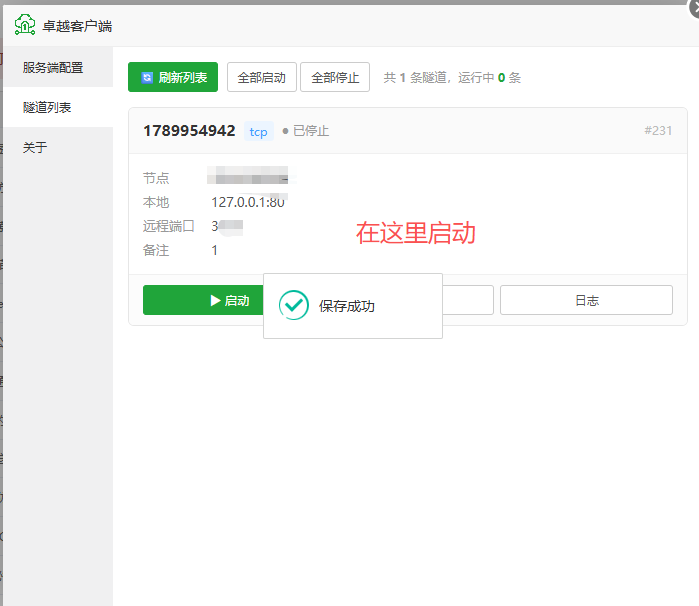Viewport: 699px width, 606px height.
Task: Select the 隧道列表 sidebar item
Action: tap(58, 107)
